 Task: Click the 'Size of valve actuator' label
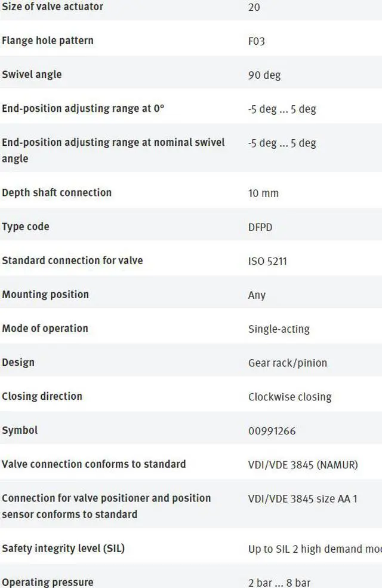pos(53,7)
